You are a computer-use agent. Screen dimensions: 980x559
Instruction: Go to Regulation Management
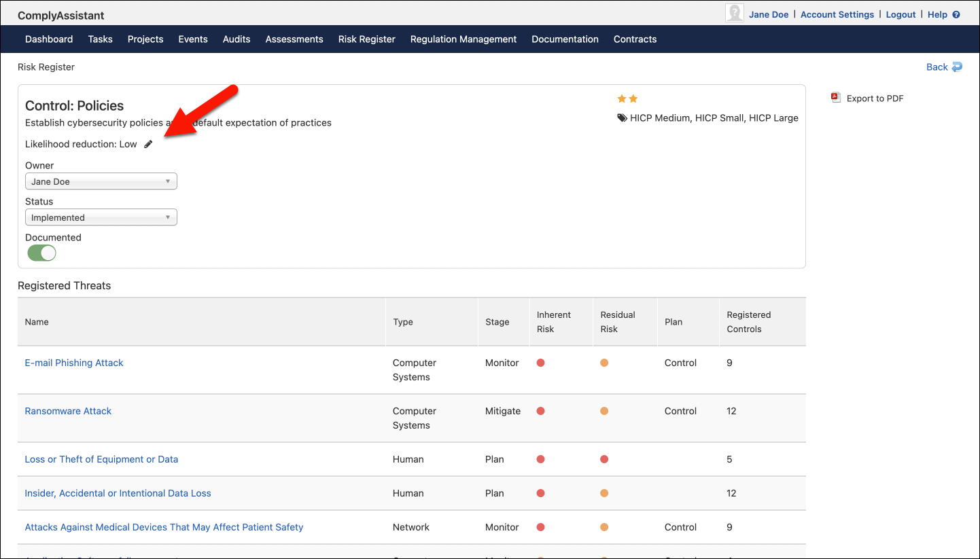(463, 39)
